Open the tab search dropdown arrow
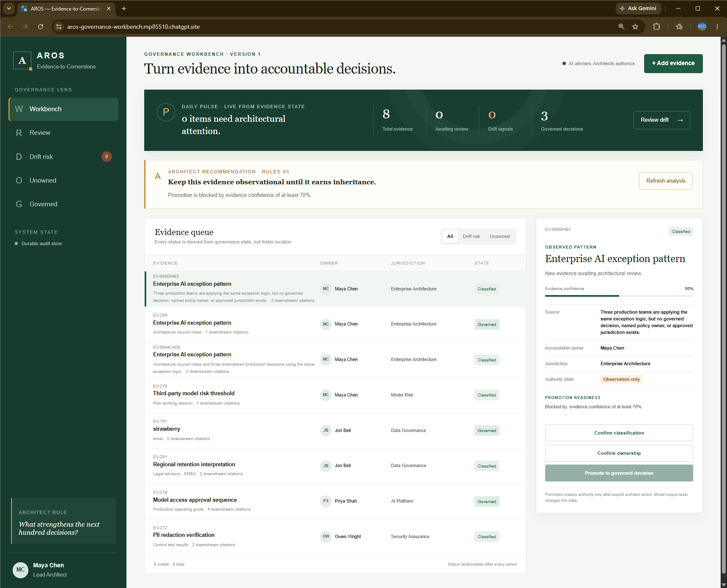The image size is (727, 588). coord(8,8)
